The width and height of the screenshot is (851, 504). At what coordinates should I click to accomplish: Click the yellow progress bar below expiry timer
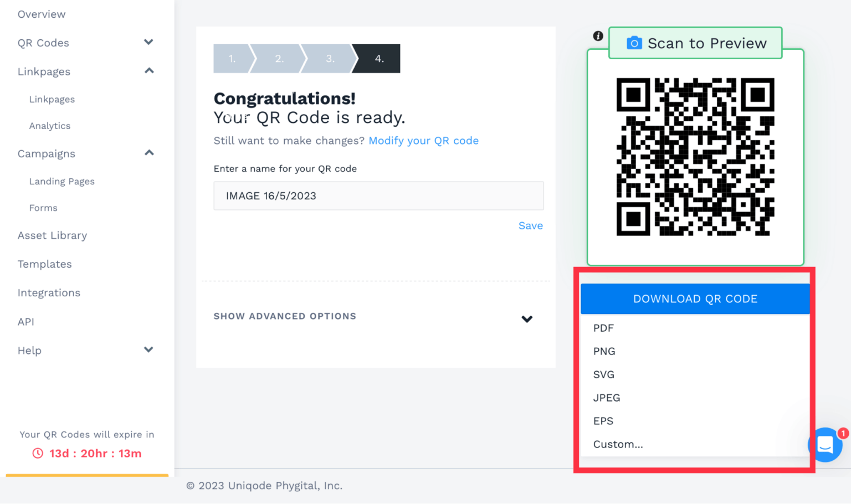coord(86,475)
